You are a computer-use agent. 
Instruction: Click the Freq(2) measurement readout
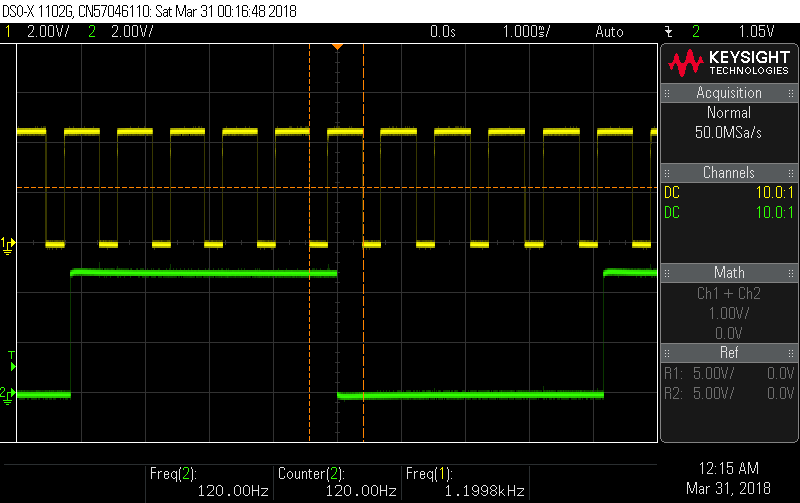pos(209,482)
